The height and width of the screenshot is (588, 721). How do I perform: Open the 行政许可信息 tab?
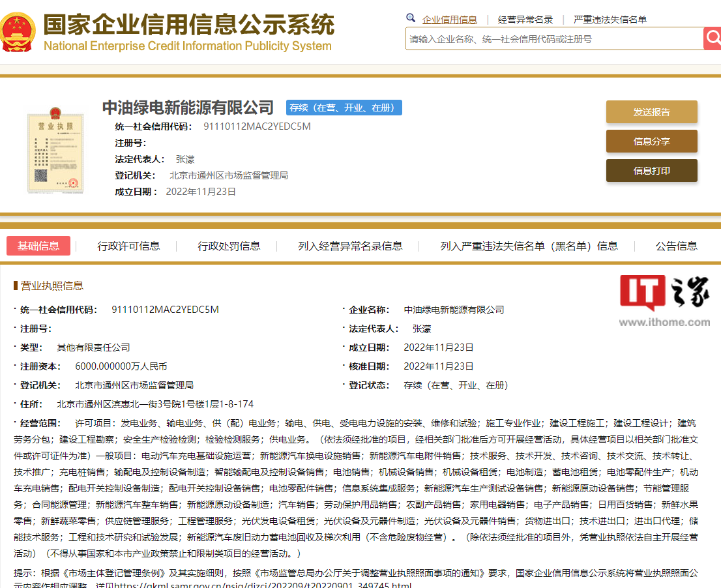[128, 246]
